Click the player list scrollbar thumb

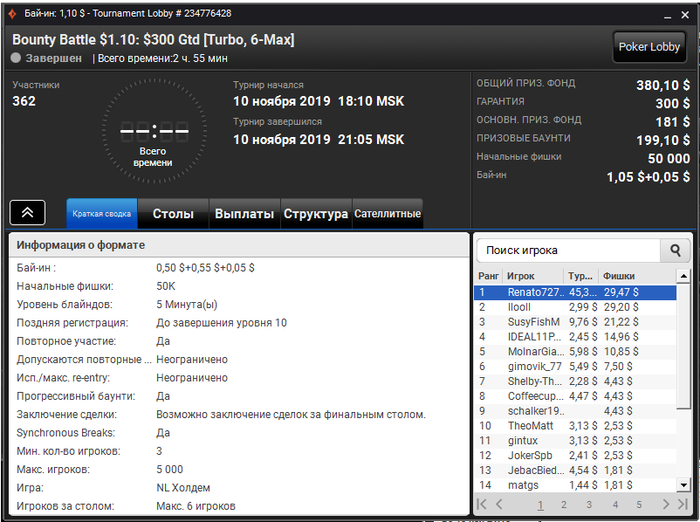click(683, 347)
